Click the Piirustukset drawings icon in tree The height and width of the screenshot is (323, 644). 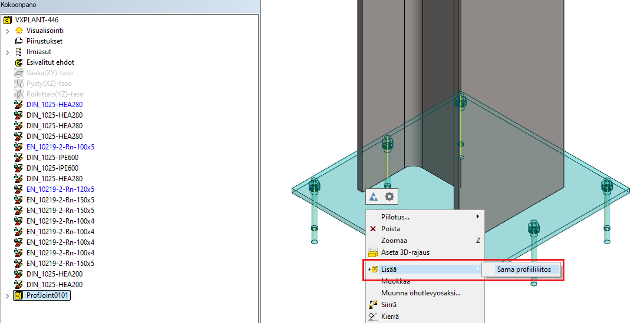tap(18, 41)
